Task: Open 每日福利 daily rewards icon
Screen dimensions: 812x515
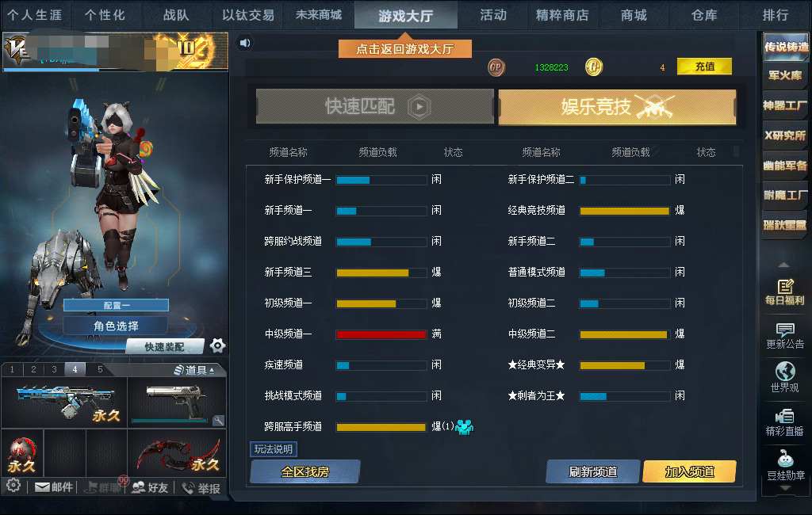Action: [784, 292]
